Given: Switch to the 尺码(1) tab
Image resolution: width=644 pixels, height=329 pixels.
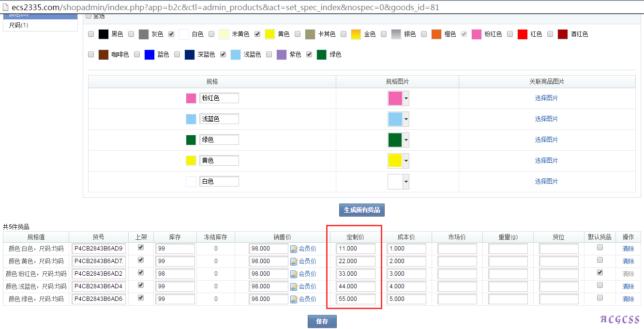Looking at the screenshot, I should coord(19,25).
